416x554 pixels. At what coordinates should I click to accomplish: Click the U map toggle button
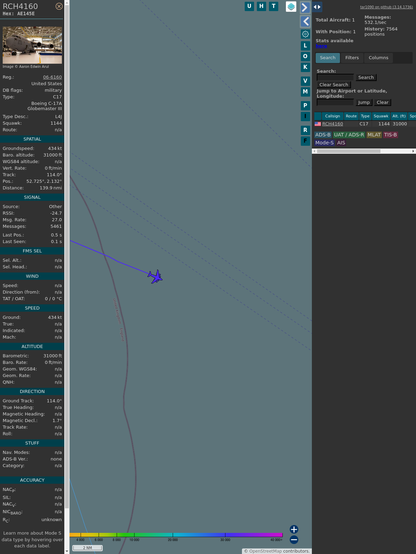[249, 6]
